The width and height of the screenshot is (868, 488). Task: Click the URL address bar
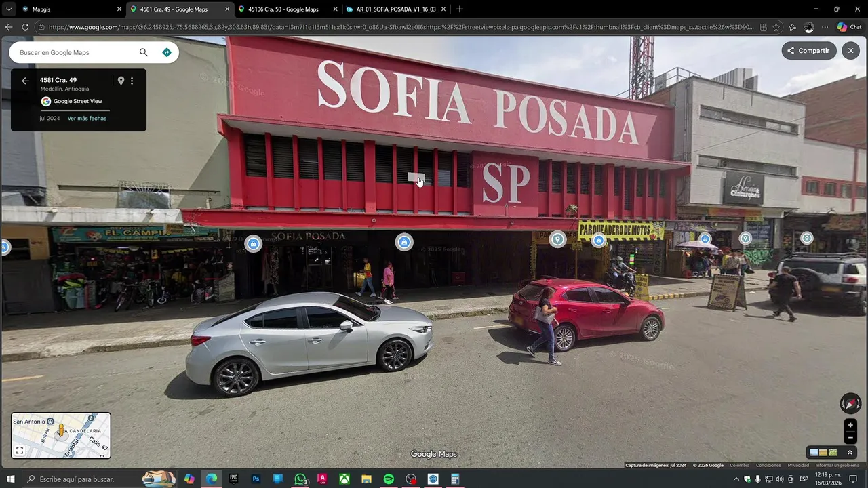400,27
